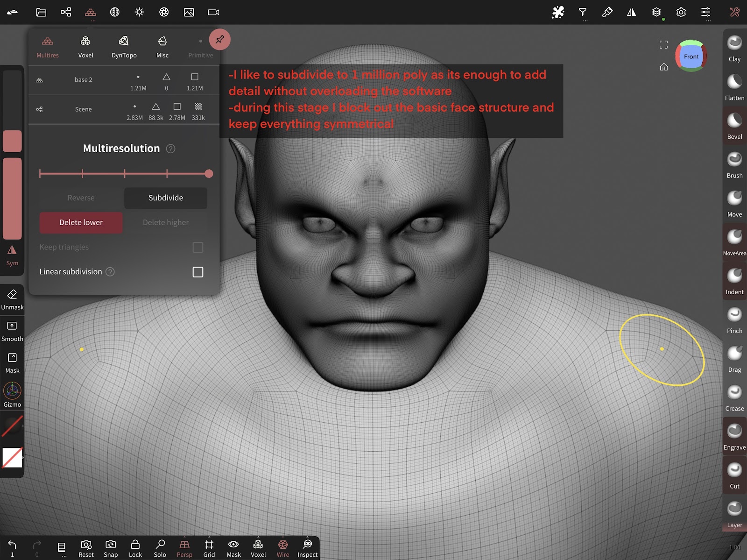Click the Subdivide button
This screenshot has width=747, height=560.
click(166, 198)
